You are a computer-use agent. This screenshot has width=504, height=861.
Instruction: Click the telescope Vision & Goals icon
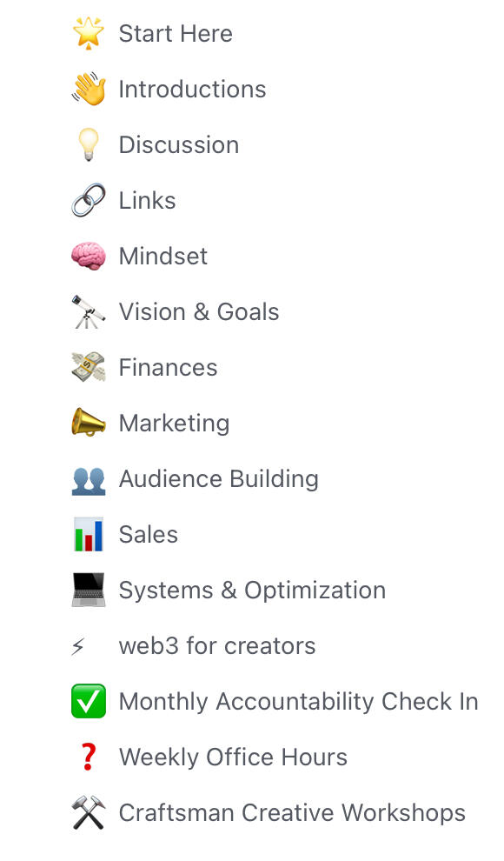89,312
